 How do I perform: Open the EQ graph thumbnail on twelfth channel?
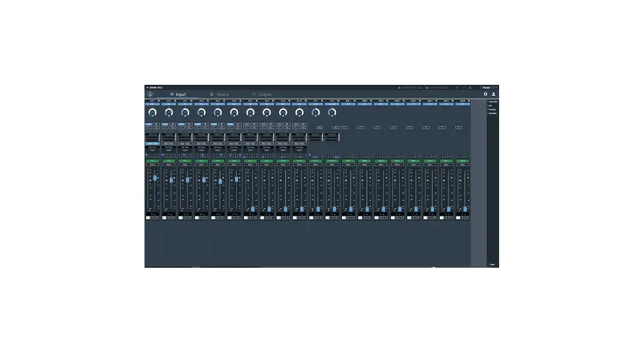coord(332,137)
